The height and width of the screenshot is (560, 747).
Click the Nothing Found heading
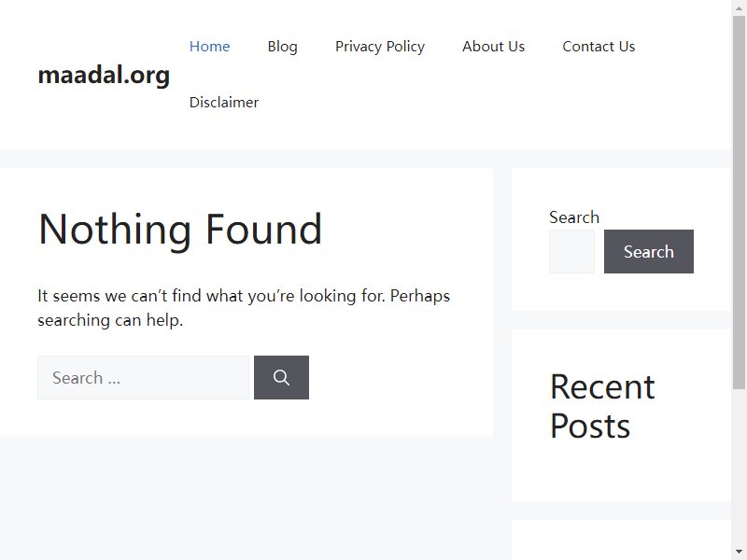(x=180, y=230)
